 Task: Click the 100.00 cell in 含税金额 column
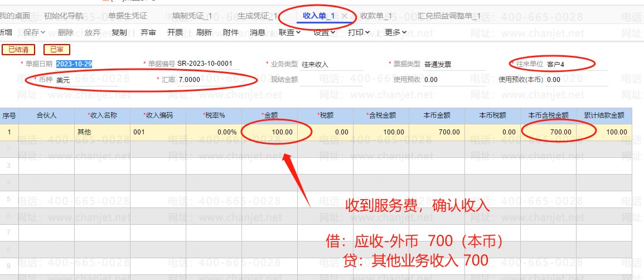[381, 132]
